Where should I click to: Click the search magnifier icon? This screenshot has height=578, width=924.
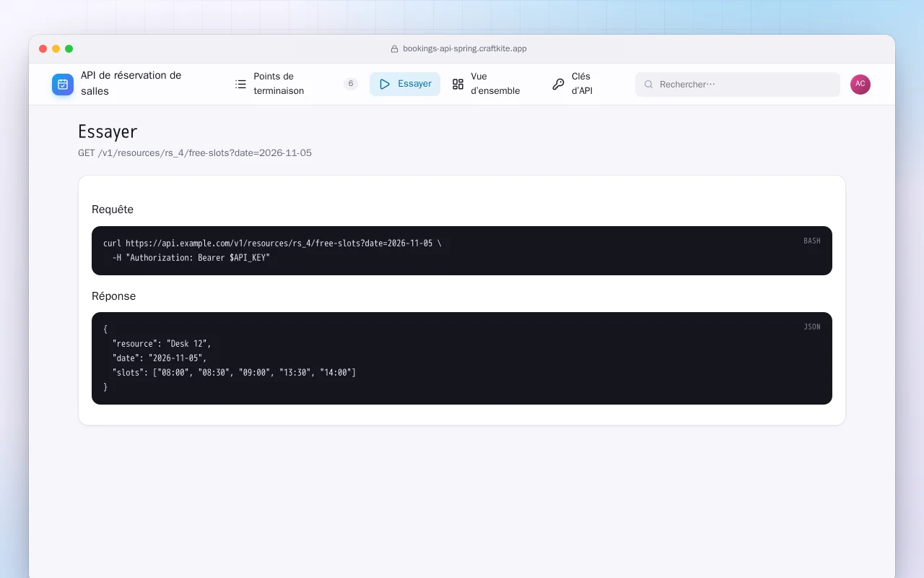click(x=648, y=85)
